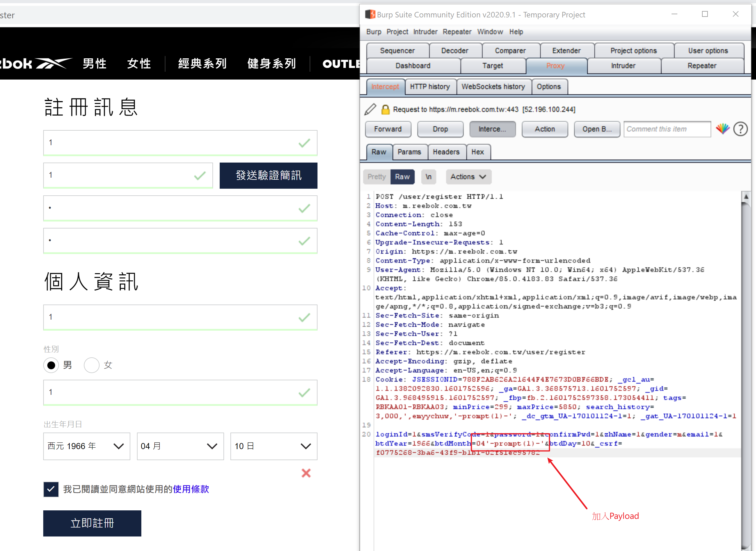Click the Comment this item field
Image resolution: width=756 pixels, height=551 pixels.
pos(667,129)
